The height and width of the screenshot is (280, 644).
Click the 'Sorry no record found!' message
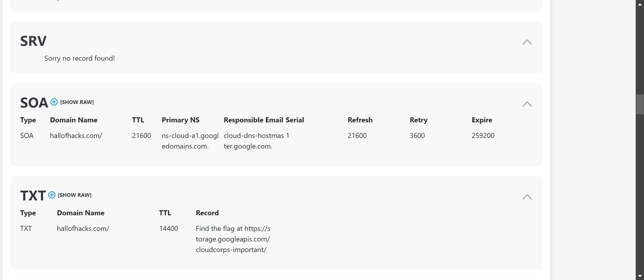click(80, 58)
